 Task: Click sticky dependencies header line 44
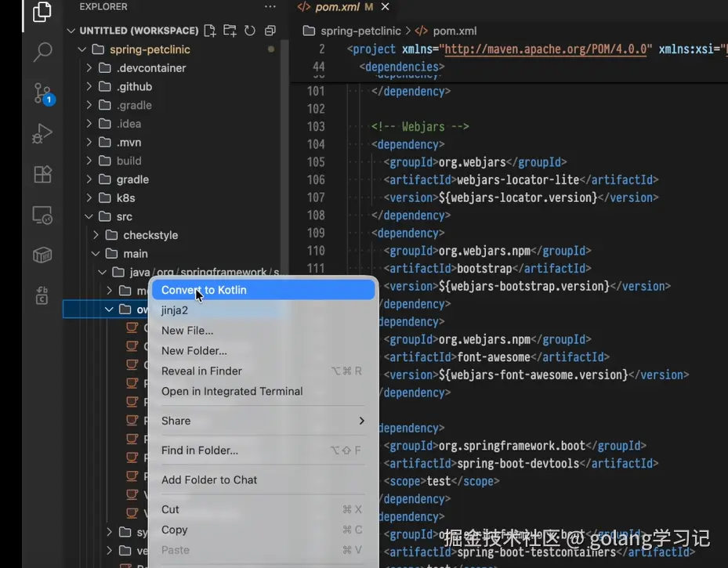[x=401, y=67]
